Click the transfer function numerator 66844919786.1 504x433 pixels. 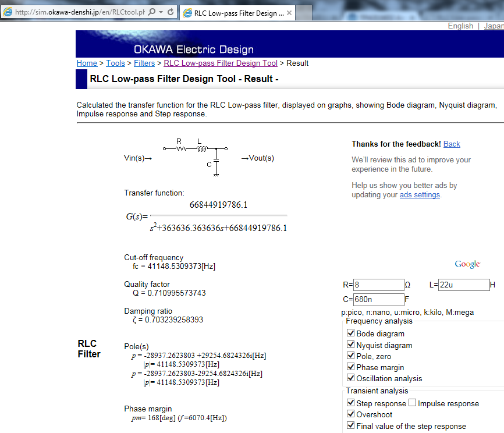click(218, 205)
